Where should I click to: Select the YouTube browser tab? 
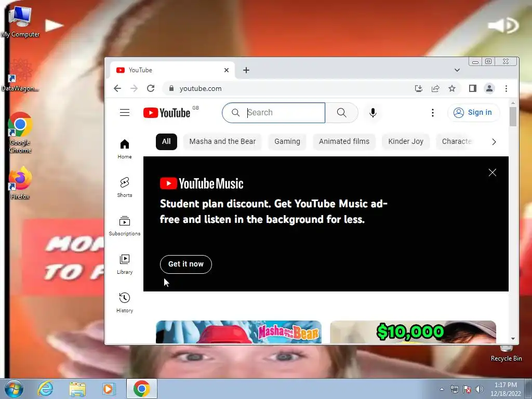[171, 70]
